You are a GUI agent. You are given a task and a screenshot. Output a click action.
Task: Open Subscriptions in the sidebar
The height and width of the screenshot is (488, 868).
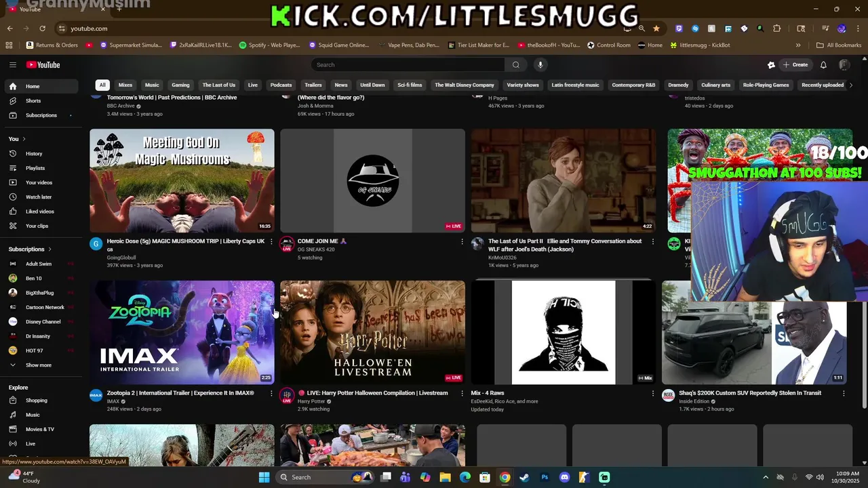pos(40,115)
